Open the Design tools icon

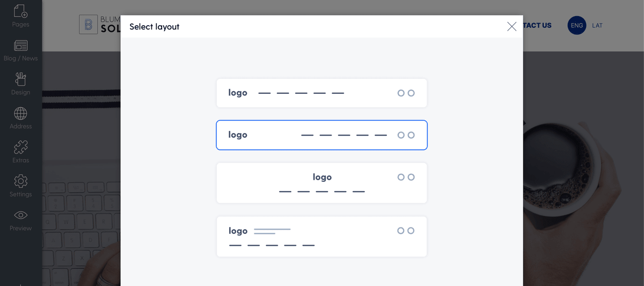[x=20, y=79]
